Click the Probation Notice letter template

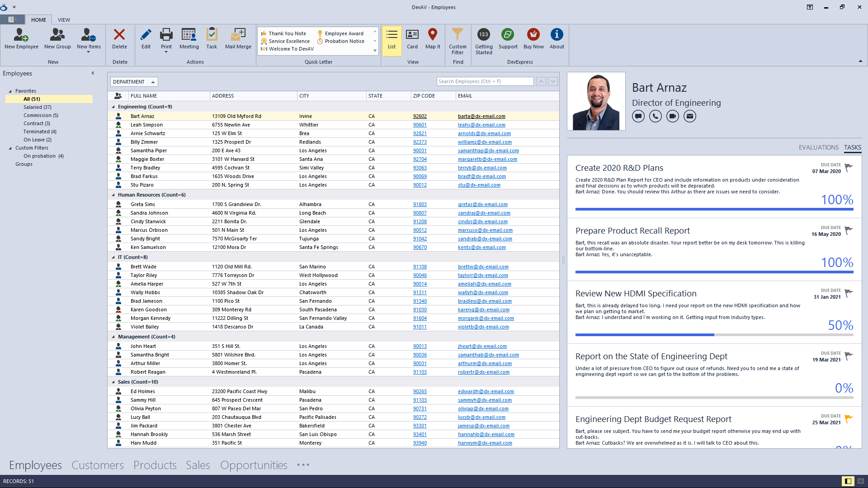(x=341, y=41)
